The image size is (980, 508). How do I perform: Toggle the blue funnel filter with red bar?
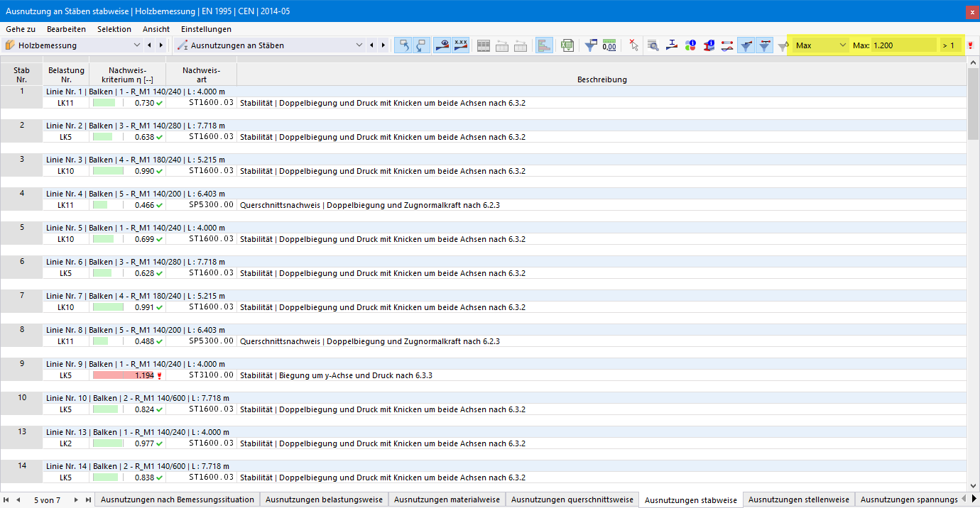(746, 45)
